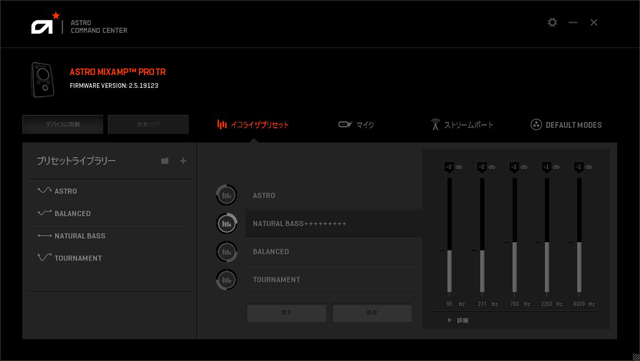Click the BALANCED slot equalizer circle icon
This screenshot has height=361, width=640.
tap(227, 252)
